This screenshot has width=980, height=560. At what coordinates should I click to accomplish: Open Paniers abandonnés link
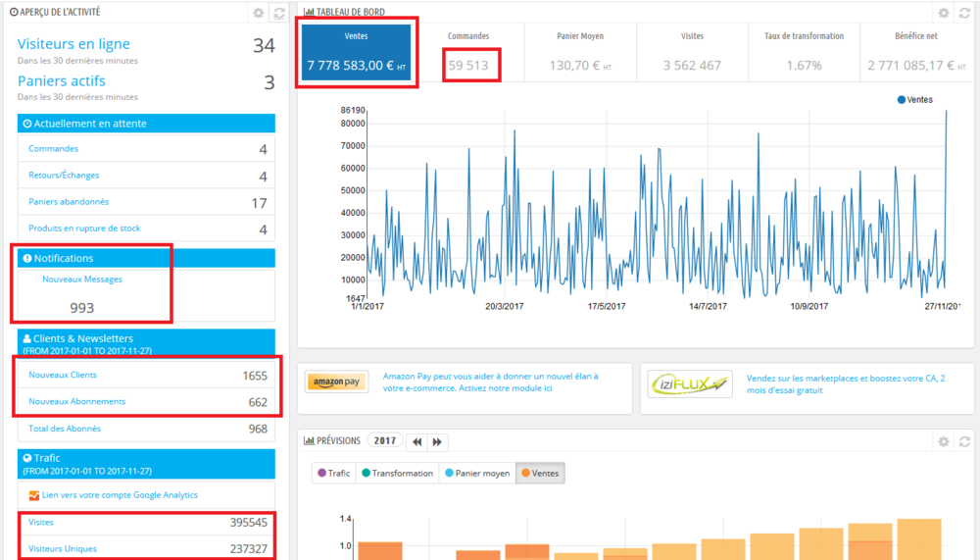point(69,201)
